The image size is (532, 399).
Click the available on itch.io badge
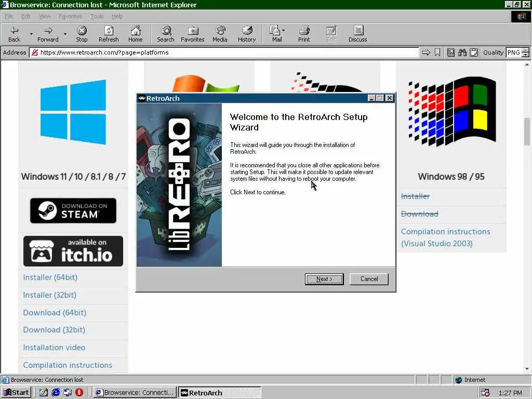(x=73, y=251)
